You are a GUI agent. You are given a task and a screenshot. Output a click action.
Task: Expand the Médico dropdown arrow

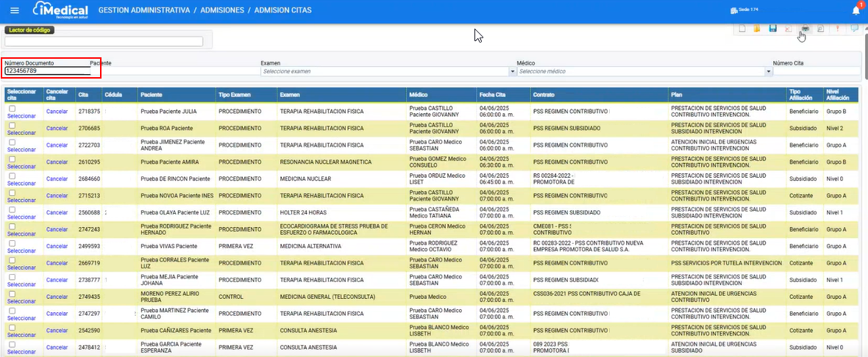click(769, 71)
